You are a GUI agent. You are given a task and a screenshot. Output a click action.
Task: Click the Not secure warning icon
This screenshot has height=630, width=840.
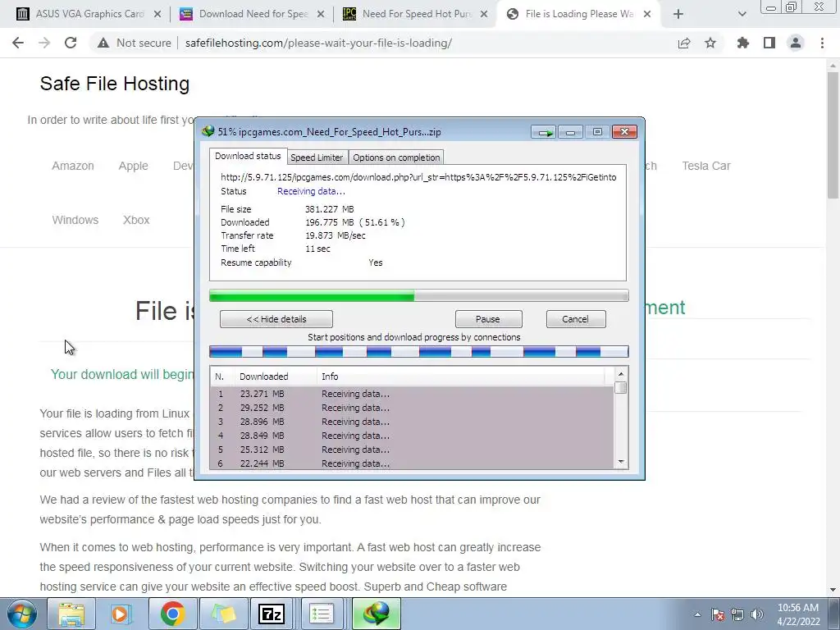click(103, 43)
